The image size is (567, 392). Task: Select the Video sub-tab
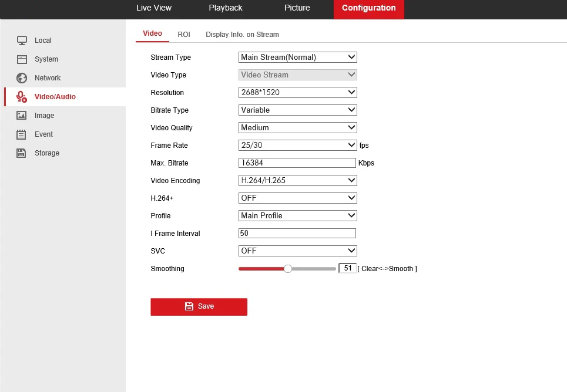point(152,34)
